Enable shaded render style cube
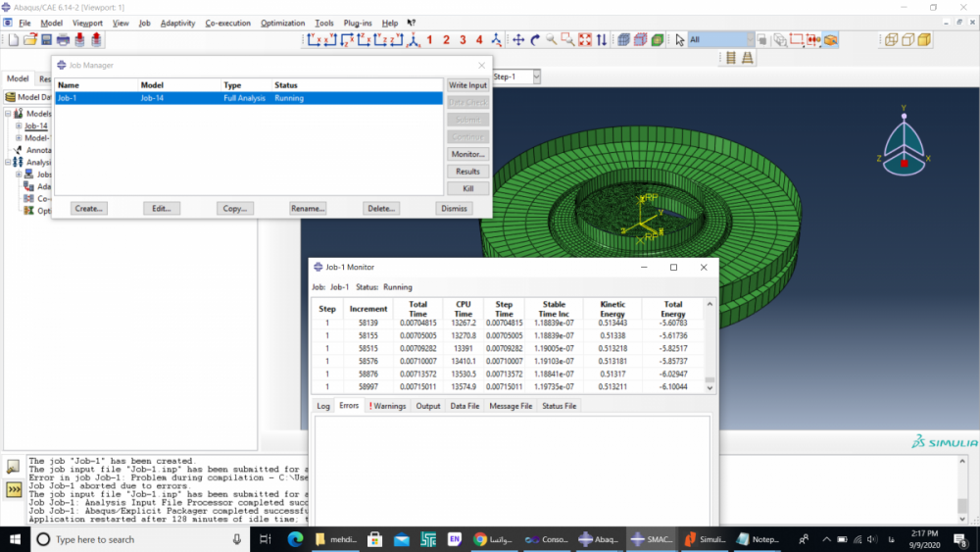 click(x=924, y=40)
